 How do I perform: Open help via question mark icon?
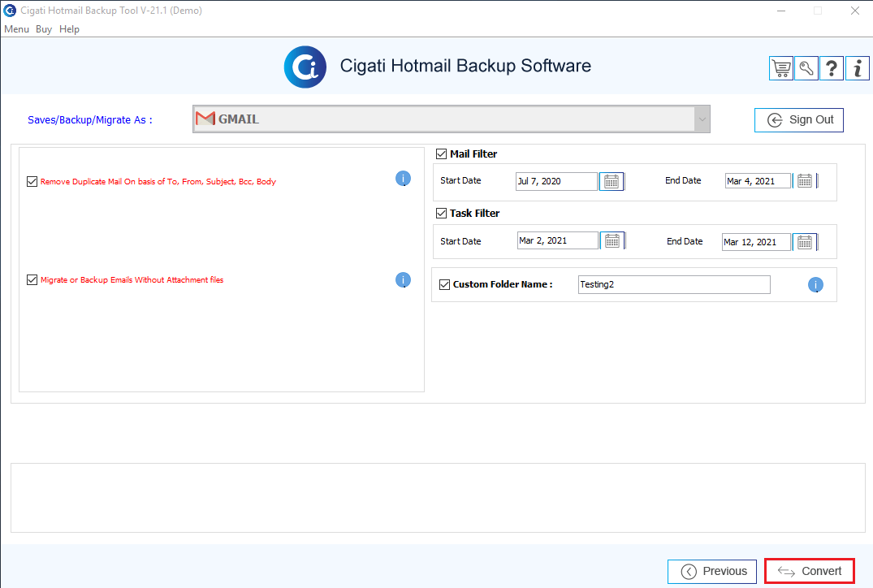click(x=832, y=68)
